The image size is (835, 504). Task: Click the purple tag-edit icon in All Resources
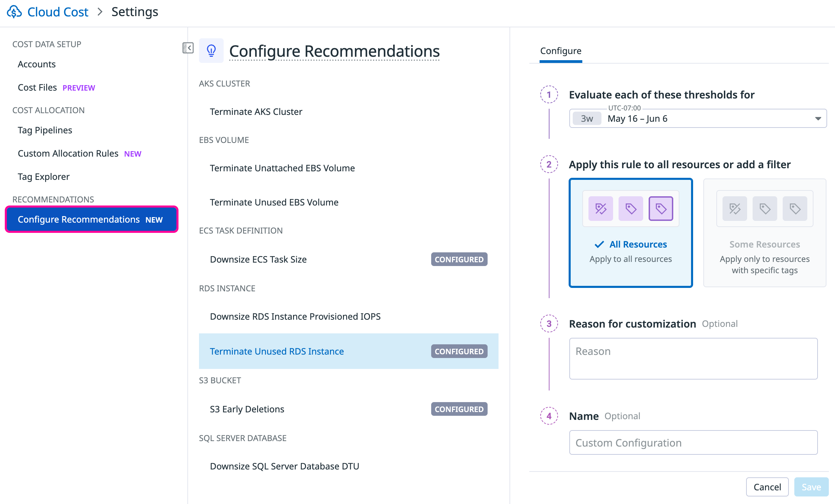(600, 209)
